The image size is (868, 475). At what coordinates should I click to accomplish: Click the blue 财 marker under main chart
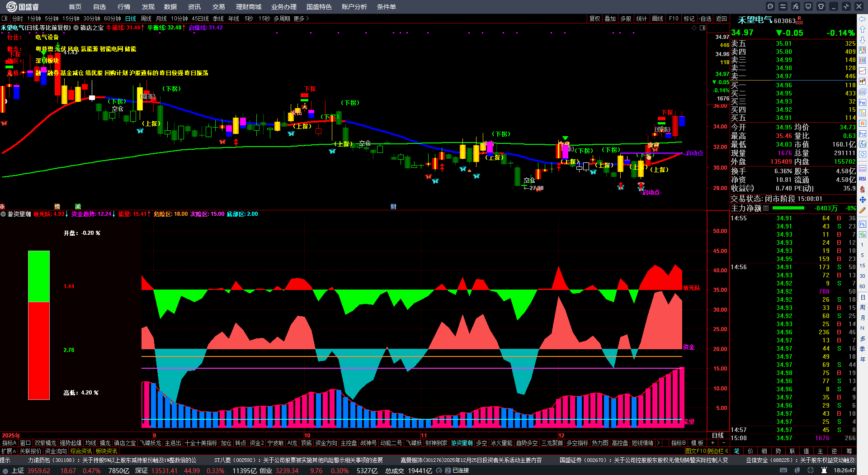393,206
